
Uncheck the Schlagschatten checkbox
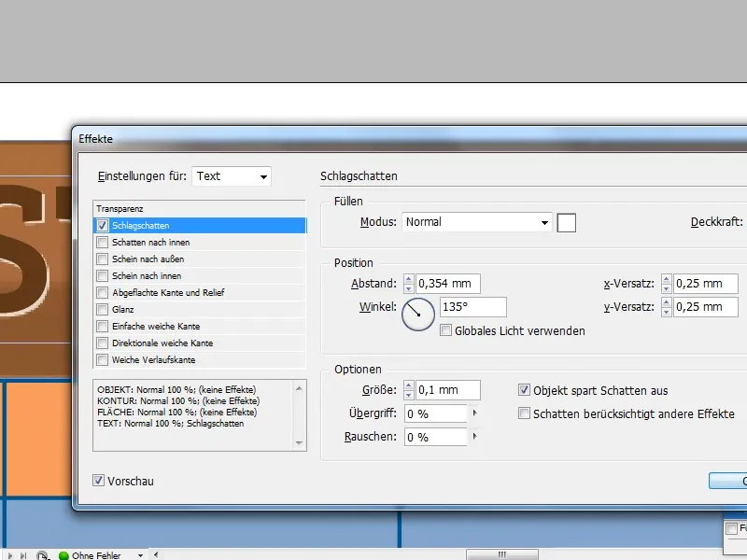click(102, 225)
